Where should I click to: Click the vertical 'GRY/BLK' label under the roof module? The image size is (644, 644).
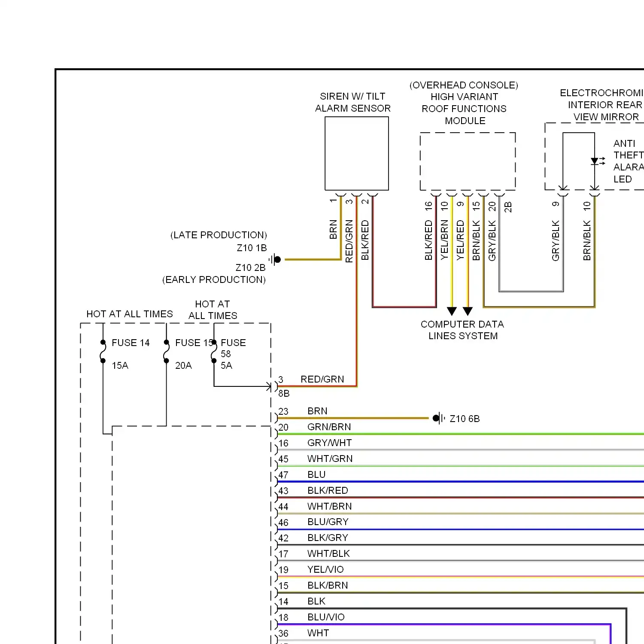(x=492, y=240)
